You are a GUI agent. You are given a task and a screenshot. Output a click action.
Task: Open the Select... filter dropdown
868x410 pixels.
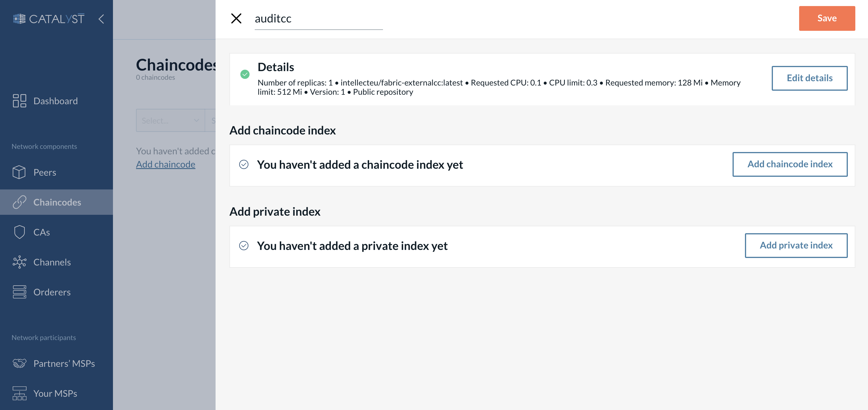(170, 120)
